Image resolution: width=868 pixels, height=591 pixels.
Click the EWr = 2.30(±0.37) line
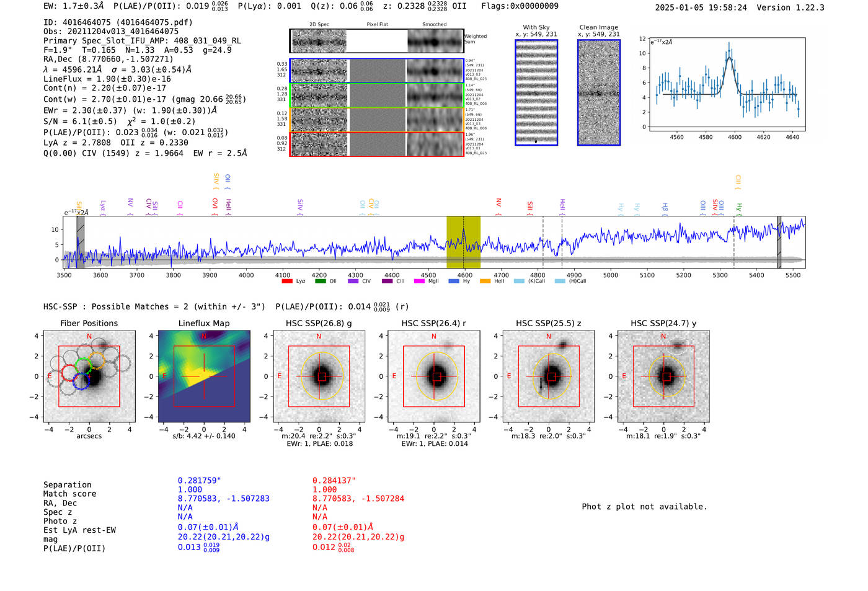[130, 110]
